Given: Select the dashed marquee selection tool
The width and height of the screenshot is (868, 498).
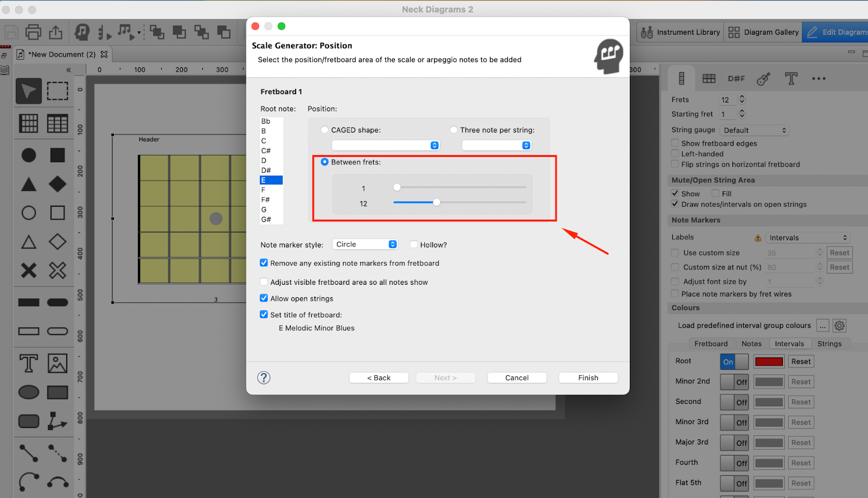Looking at the screenshot, I should (x=58, y=91).
